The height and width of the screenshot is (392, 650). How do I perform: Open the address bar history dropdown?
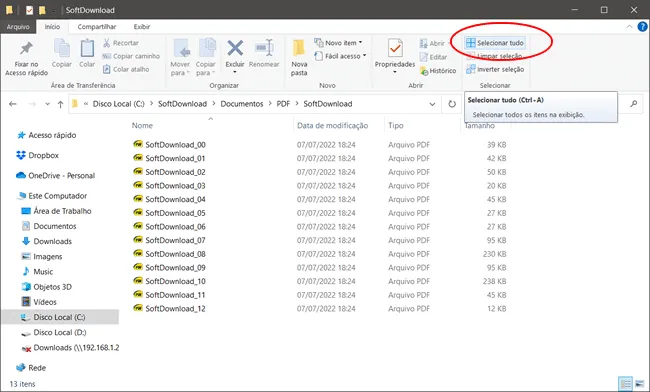[432, 104]
